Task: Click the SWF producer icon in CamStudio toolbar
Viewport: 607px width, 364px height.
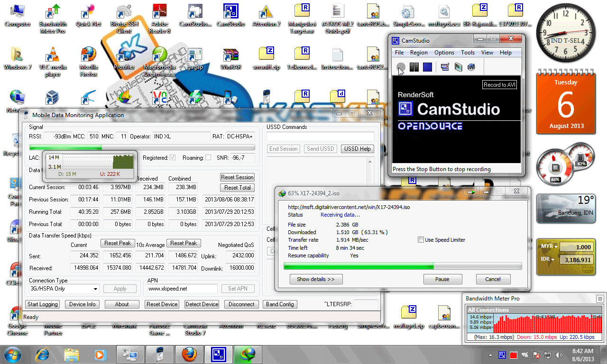Action: point(470,67)
